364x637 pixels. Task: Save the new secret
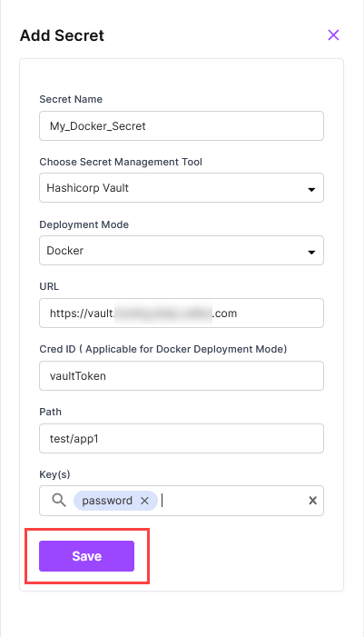pyautogui.click(x=86, y=556)
